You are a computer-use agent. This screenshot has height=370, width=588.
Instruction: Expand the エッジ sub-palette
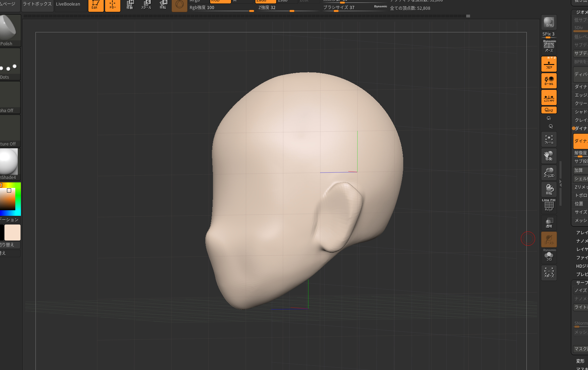tap(581, 95)
